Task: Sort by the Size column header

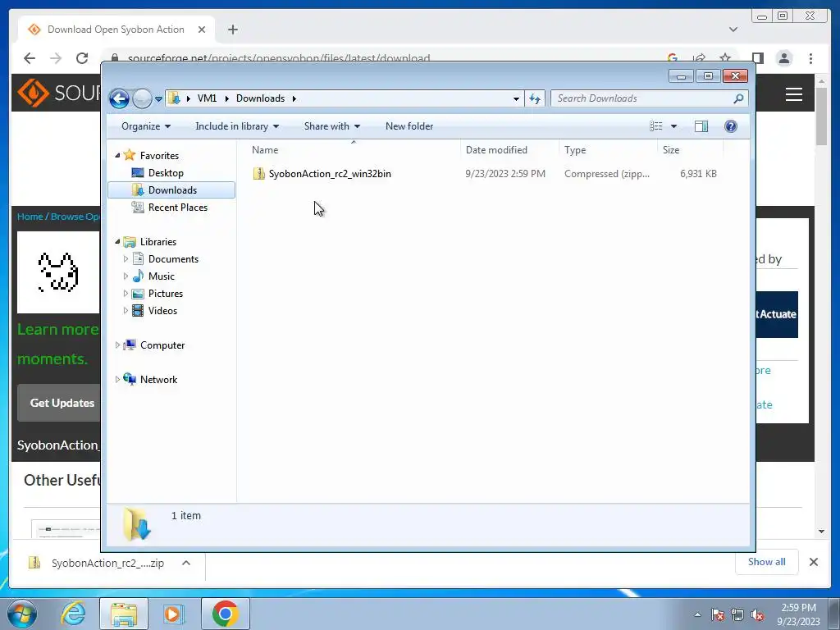Action: pyautogui.click(x=690, y=150)
